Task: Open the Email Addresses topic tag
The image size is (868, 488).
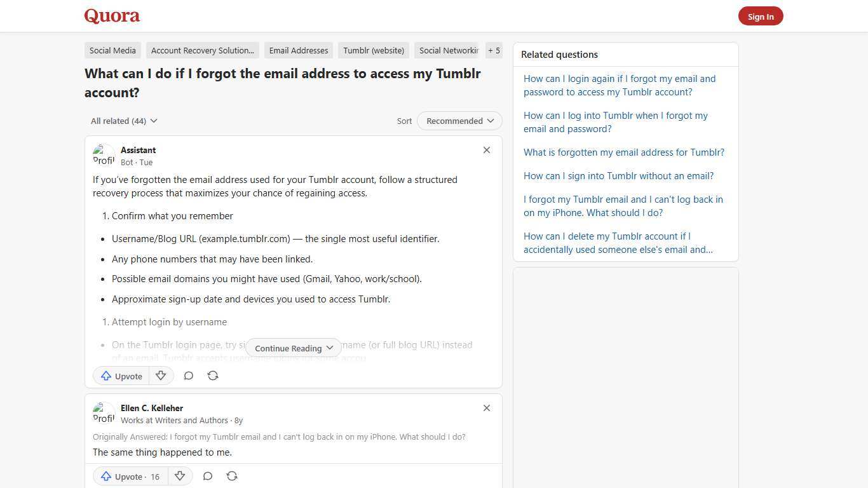Action: (x=299, y=50)
